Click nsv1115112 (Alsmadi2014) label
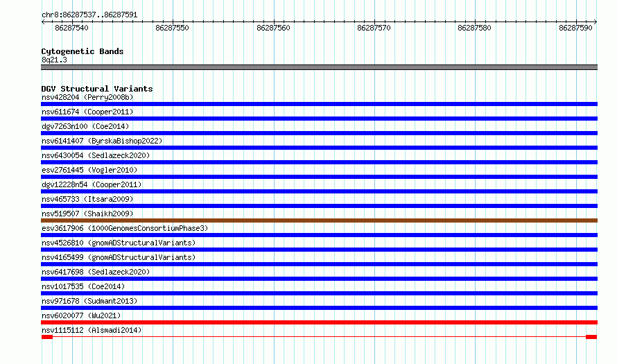 pos(92,330)
